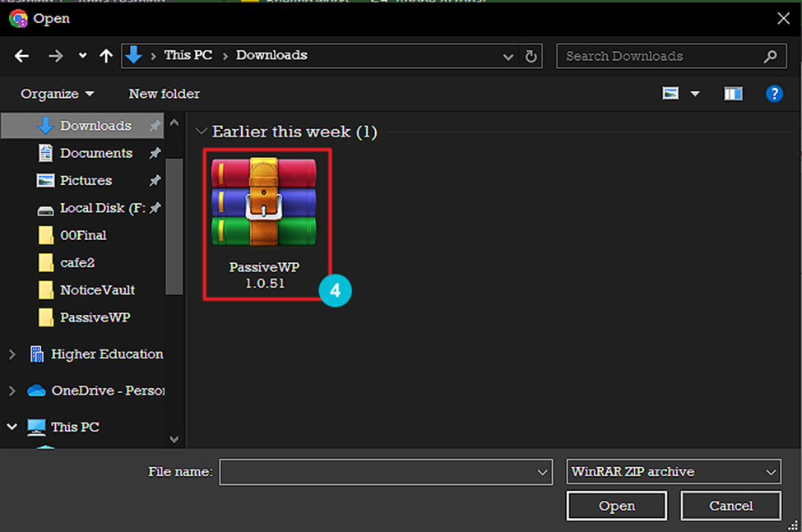Image resolution: width=802 pixels, height=532 pixels.
Task: Open the view options dropdown arrow
Action: pos(694,94)
